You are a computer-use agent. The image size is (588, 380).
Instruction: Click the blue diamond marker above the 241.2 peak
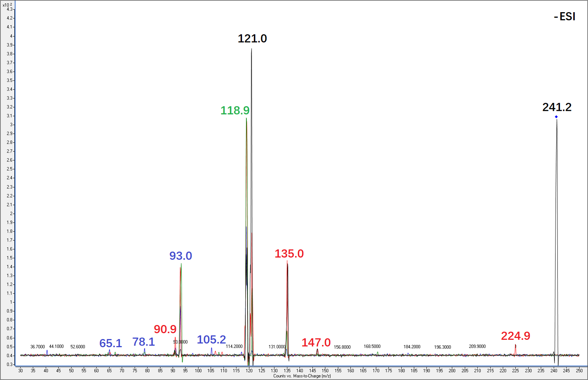click(556, 117)
